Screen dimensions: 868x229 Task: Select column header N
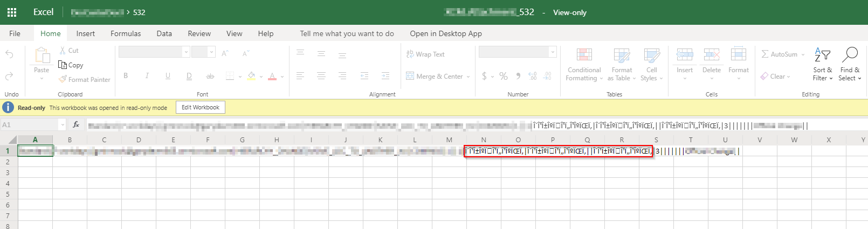pos(484,140)
